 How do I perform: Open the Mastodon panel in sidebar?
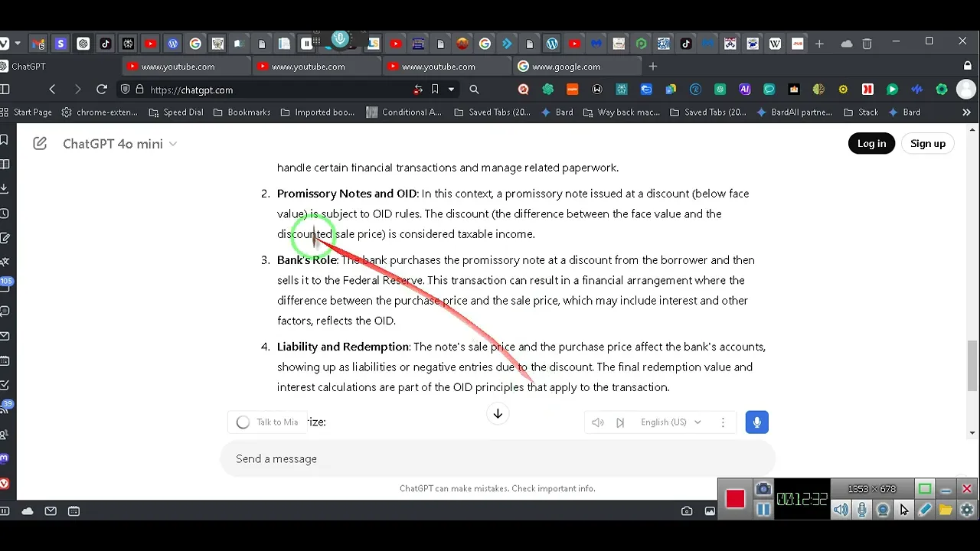[5, 458]
